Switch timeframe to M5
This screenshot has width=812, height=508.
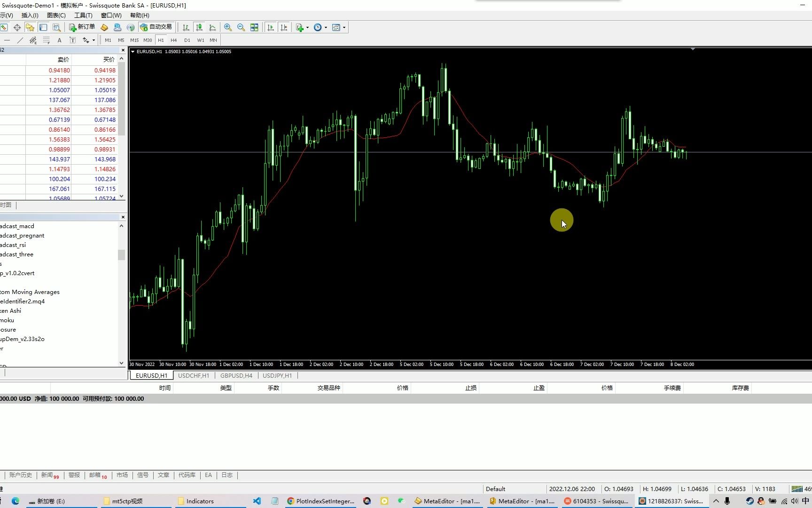(x=121, y=40)
